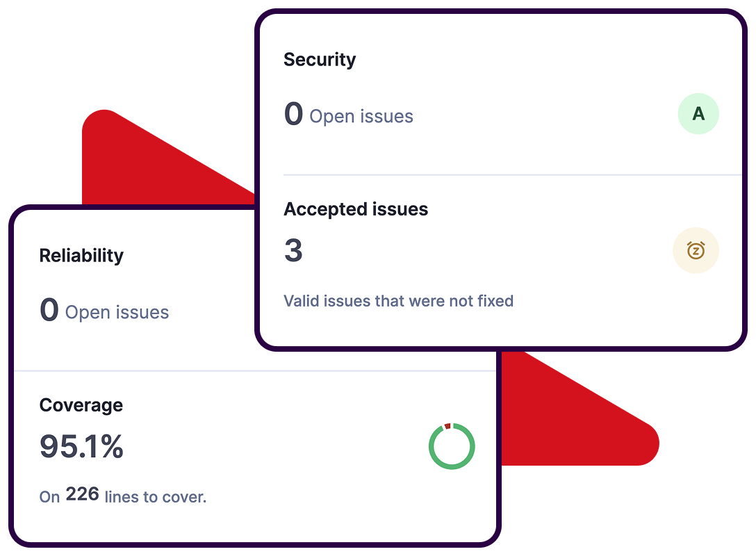The image size is (756, 556).
Task: Open the Reliability section heading
Action: point(81,256)
